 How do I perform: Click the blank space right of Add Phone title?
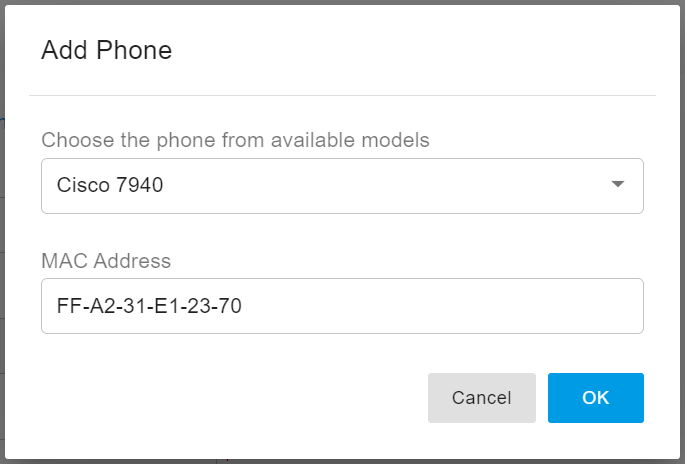420,51
